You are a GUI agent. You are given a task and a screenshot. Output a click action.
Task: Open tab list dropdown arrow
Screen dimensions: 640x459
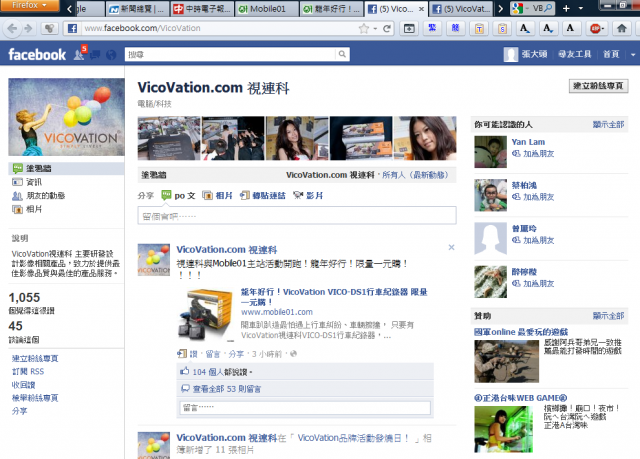point(580,8)
